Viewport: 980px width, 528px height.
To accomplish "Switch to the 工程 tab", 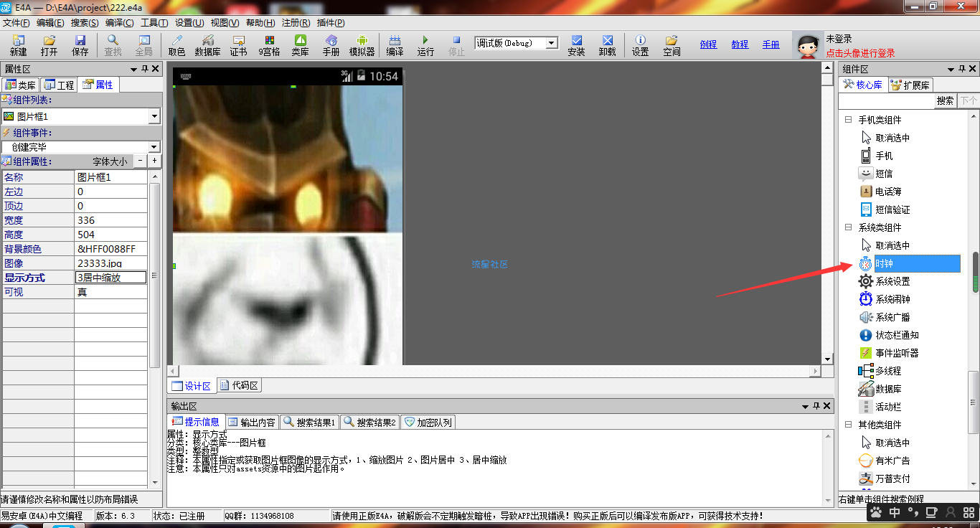I will click(x=59, y=85).
